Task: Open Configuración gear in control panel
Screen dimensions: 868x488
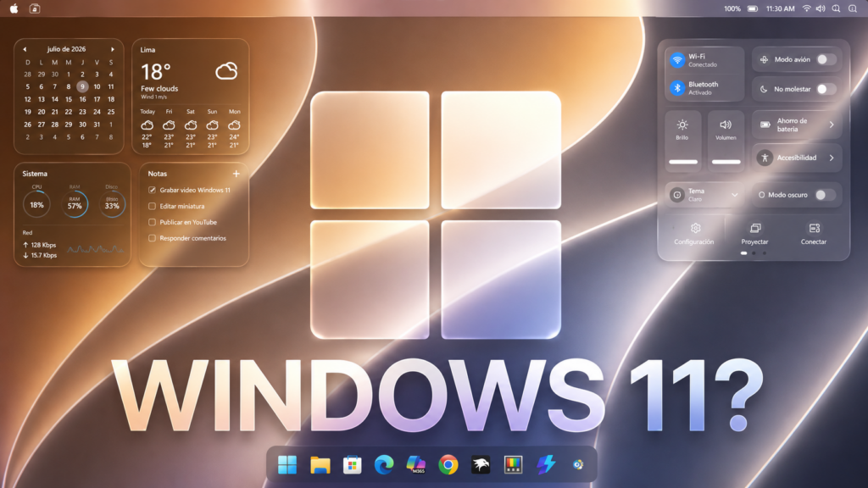Action: pyautogui.click(x=695, y=228)
